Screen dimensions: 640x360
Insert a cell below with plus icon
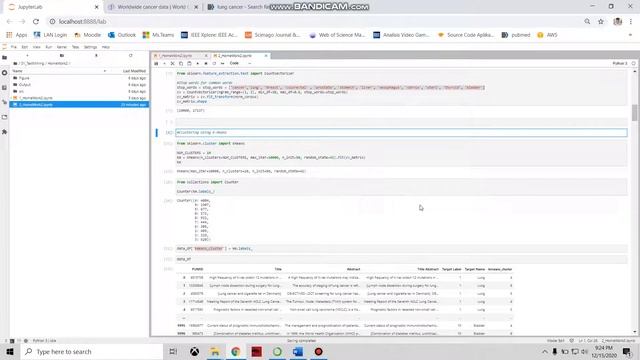tap(164, 63)
